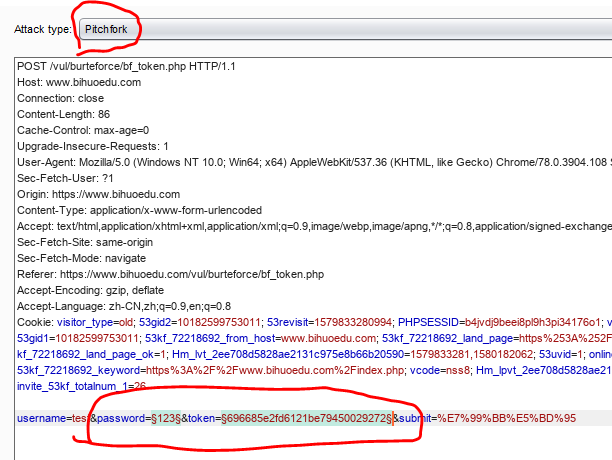Open the Attack type Pitchfork dropdown

[345, 29]
